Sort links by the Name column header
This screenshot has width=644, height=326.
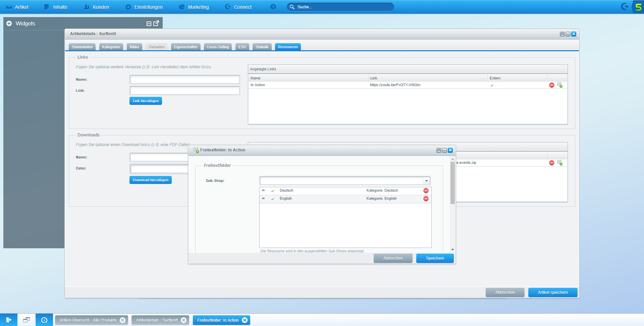point(308,78)
